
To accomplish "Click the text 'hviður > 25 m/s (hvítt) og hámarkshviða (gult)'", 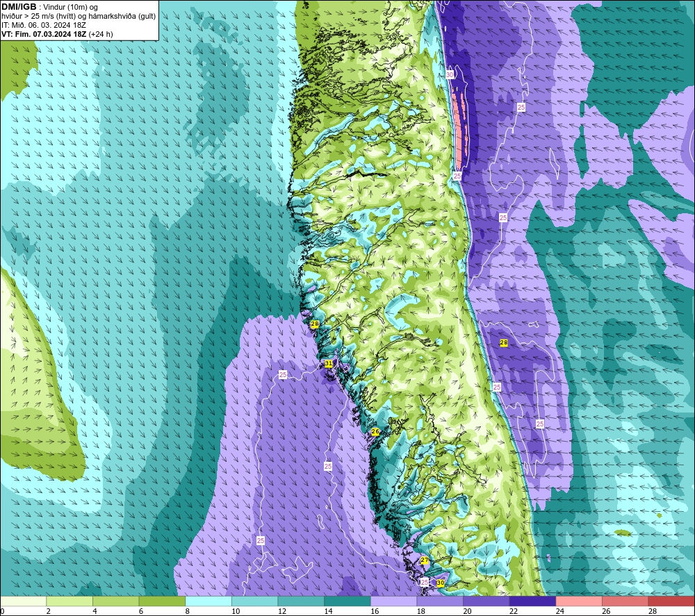I will click(x=79, y=16).
